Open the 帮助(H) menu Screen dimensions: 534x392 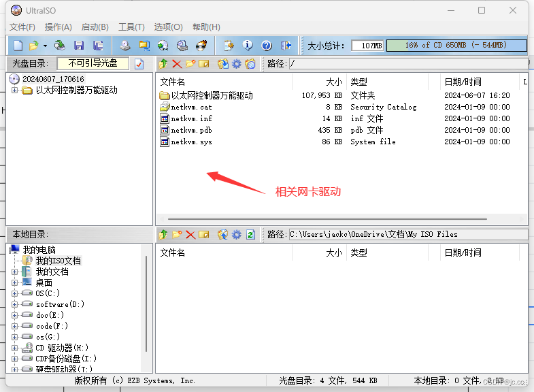click(x=206, y=27)
